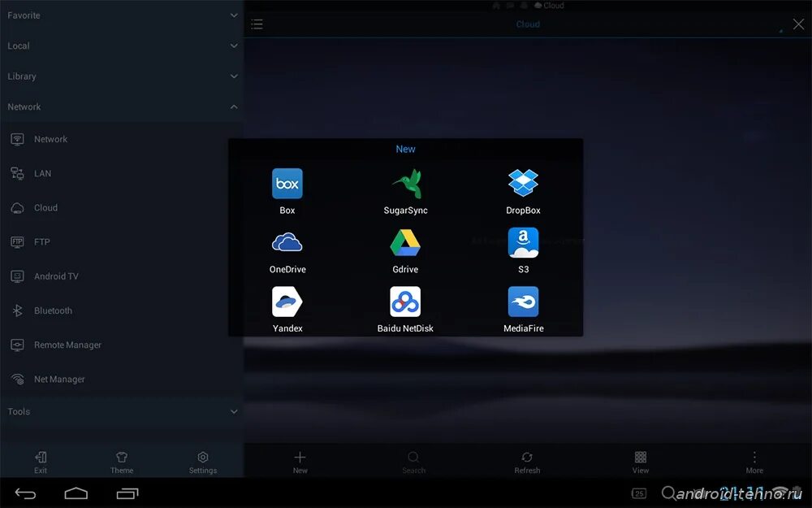Screen dimensions: 812x508
Task: Close the Cloud window with X
Action: [798, 24]
